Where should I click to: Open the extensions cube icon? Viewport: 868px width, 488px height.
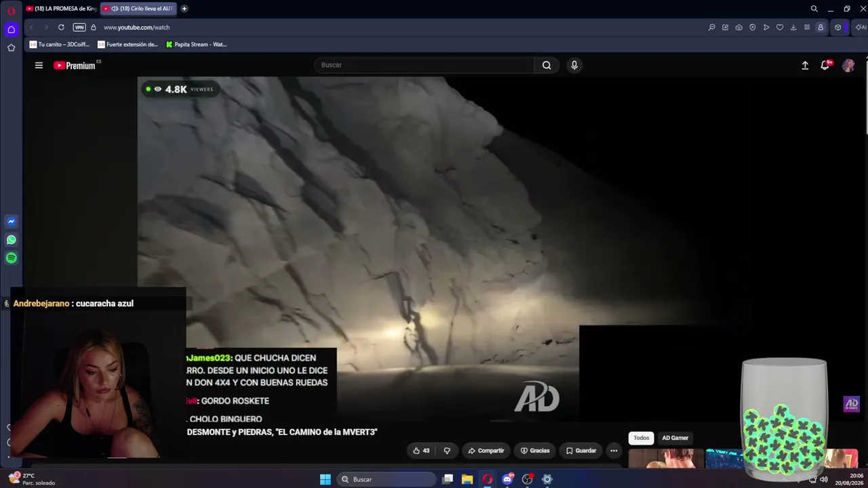(x=838, y=27)
